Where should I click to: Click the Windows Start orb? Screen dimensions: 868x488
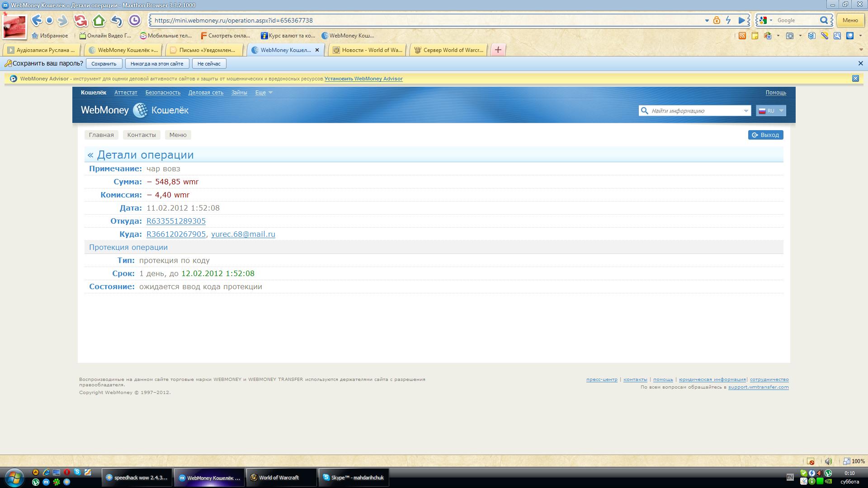click(x=14, y=478)
